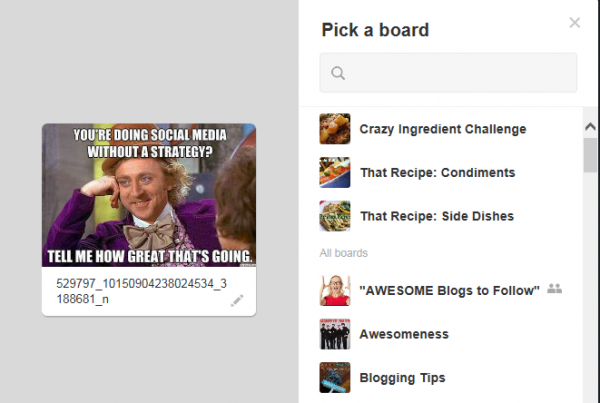Click the That Recipe: Side Dishes thumbnail

(x=335, y=216)
